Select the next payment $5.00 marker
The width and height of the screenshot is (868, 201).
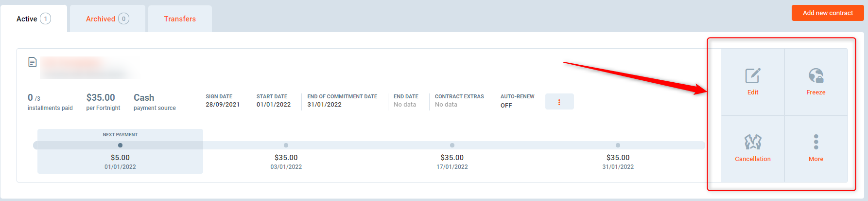120,145
